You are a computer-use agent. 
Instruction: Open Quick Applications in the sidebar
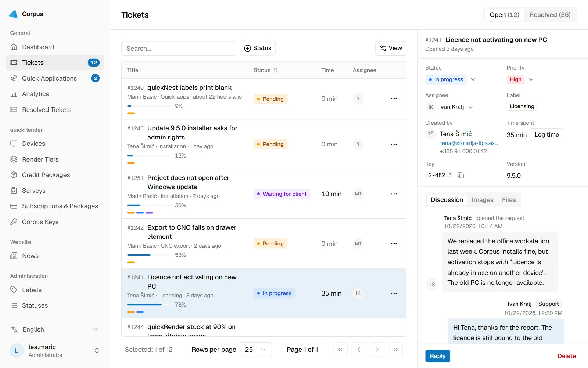click(x=55, y=78)
